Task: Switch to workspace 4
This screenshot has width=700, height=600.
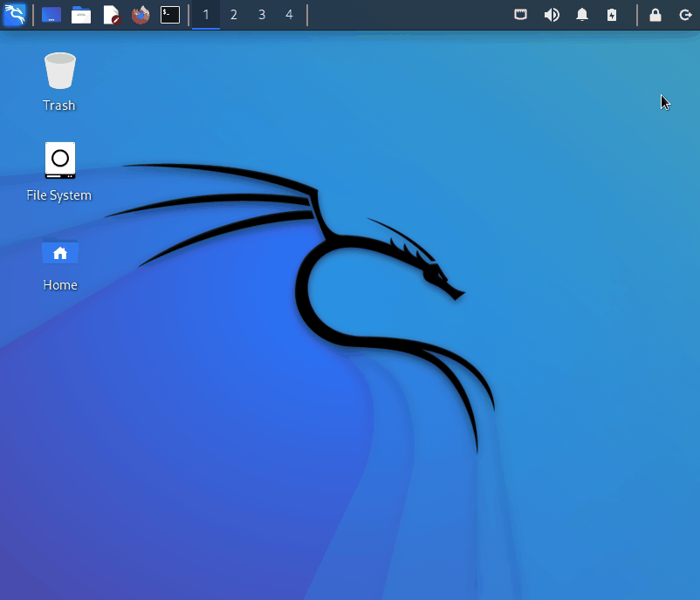Action: [289, 15]
